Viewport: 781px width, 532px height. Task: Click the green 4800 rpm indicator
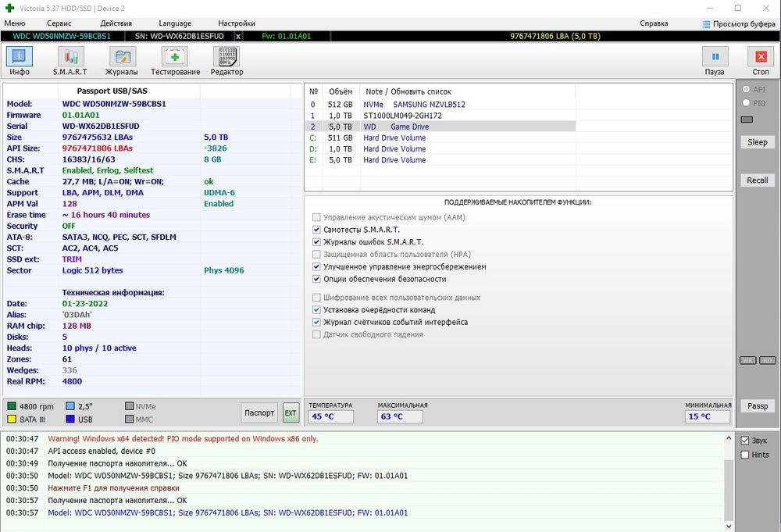click(x=12, y=406)
